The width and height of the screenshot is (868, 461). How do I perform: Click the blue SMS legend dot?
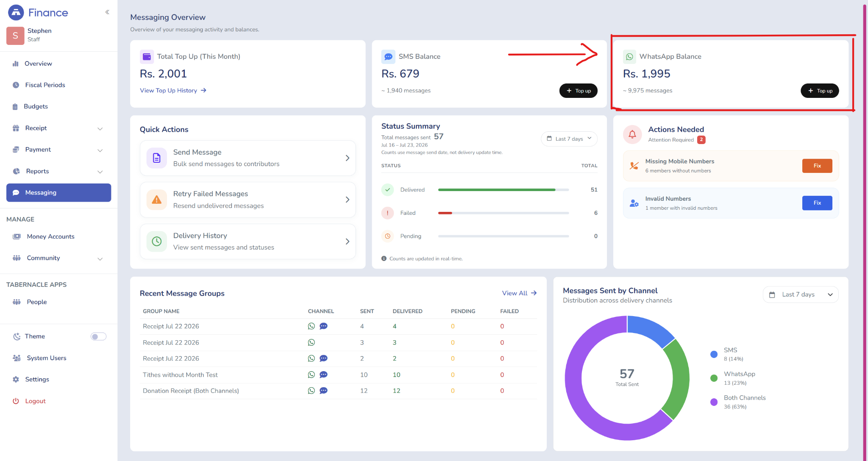coord(714,354)
